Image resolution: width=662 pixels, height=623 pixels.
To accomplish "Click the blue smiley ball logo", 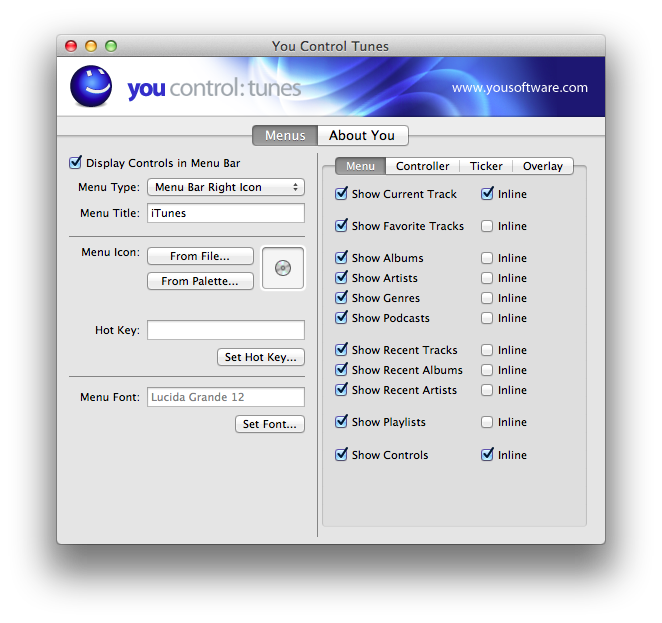I will (x=91, y=86).
